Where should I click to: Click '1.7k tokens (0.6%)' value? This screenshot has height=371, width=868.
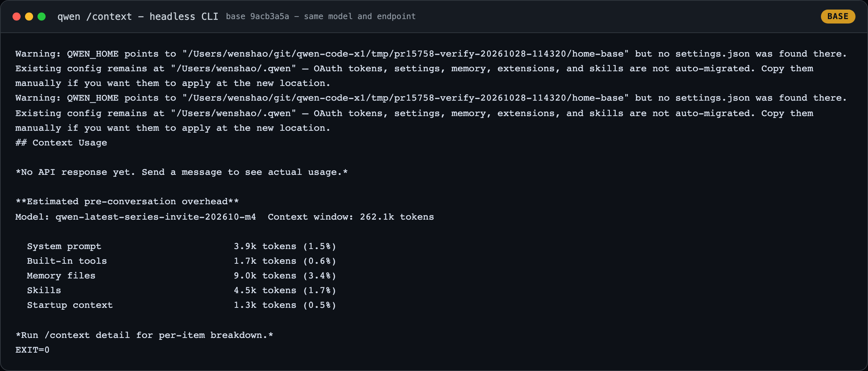285,261
